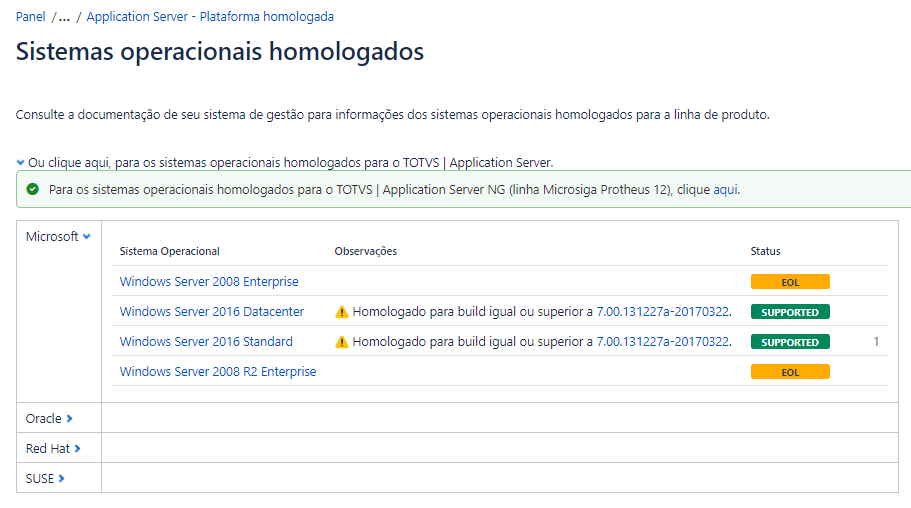
Task: Click the page title 'Sistemas operacionais homologados'
Action: (x=220, y=51)
